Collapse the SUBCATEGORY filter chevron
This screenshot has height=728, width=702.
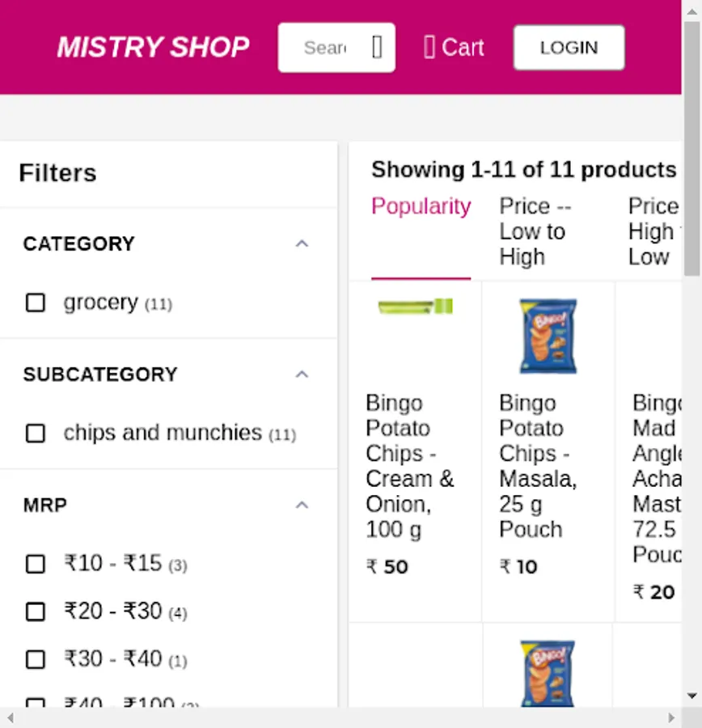(302, 375)
